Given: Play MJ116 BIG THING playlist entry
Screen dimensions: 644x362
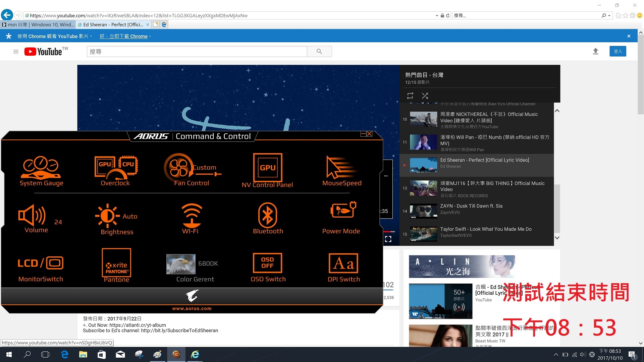Looking at the screenshot, I should [477, 188].
